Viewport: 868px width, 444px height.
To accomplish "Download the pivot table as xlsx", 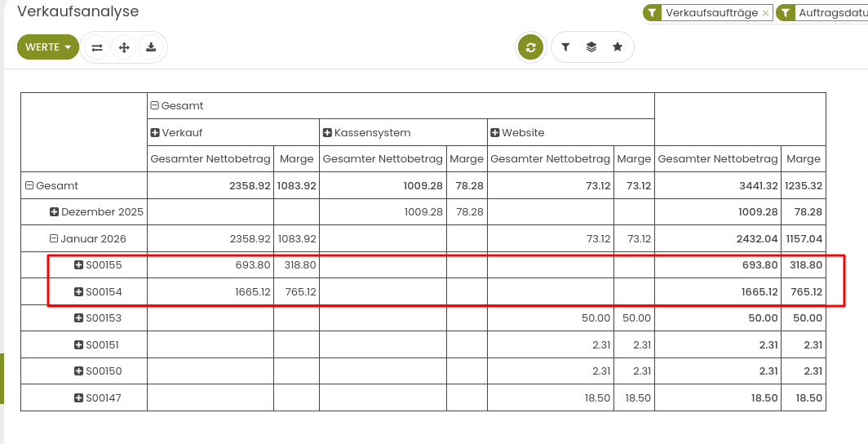I will coord(151,47).
